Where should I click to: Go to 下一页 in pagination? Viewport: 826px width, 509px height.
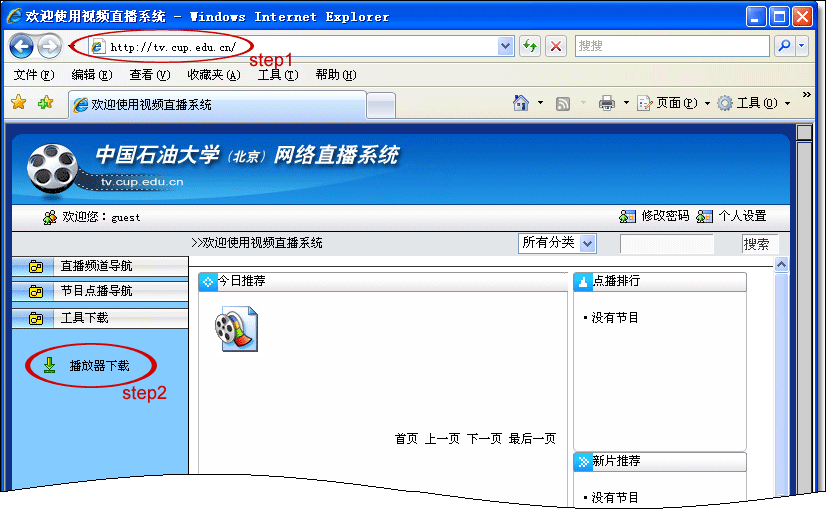tap(484, 438)
